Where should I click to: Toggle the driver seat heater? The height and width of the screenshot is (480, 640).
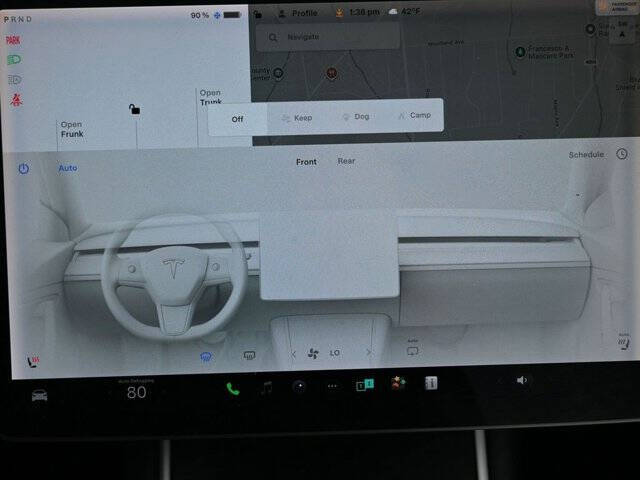coord(33,361)
